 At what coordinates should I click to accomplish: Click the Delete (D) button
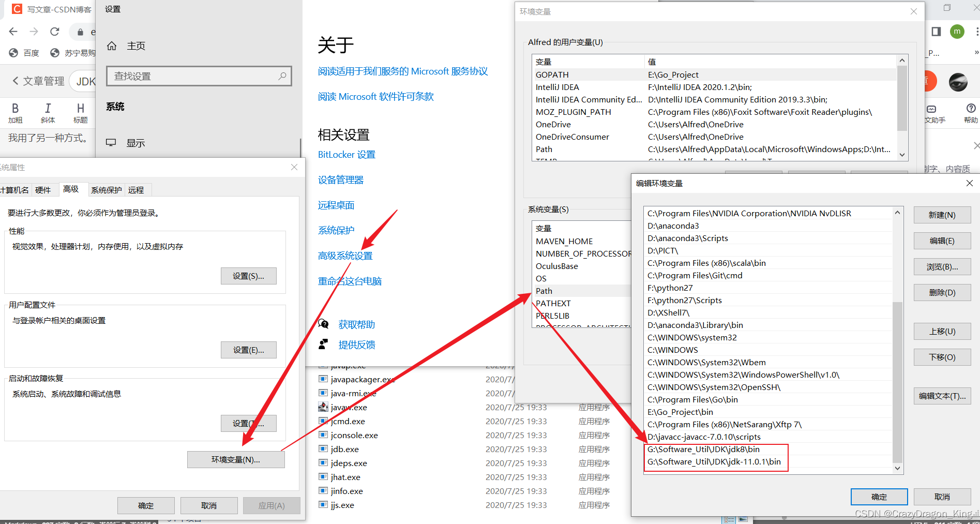[x=942, y=292]
